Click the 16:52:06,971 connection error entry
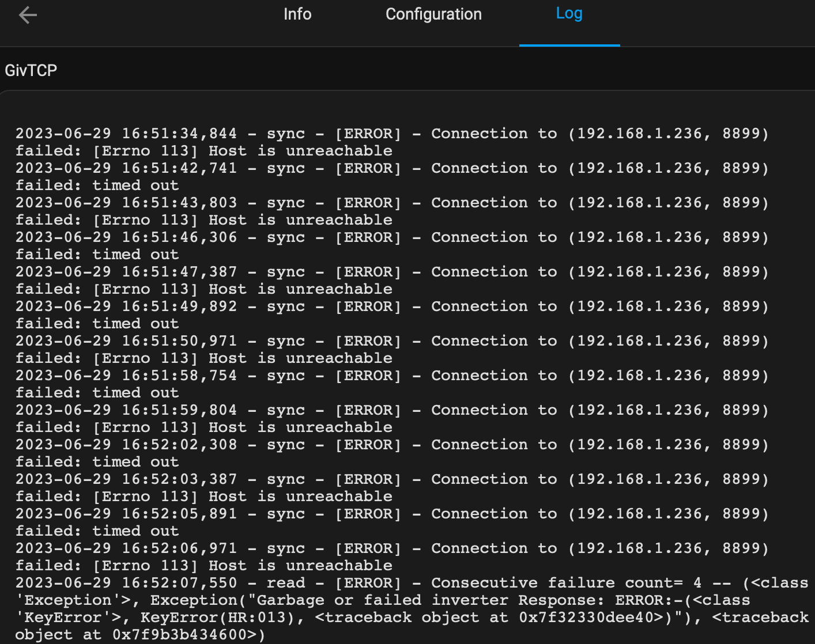 [x=392, y=557]
